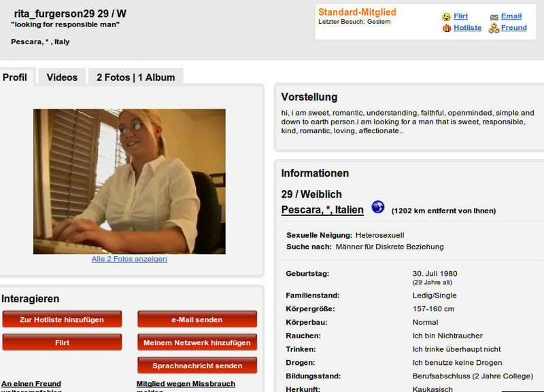544x392 pixels.
Task: Click Zur Hotliste hinzufügen button
Action: [62, 319]
